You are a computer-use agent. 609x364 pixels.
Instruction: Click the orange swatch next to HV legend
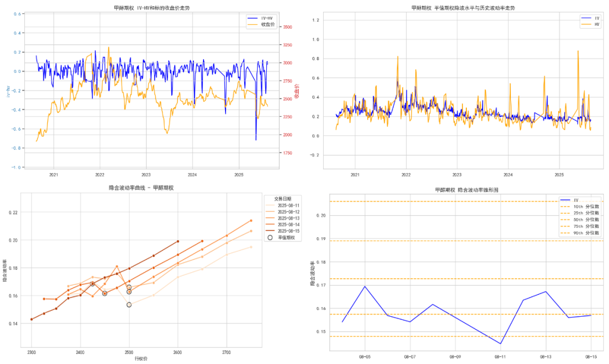(x=586, y=24)
